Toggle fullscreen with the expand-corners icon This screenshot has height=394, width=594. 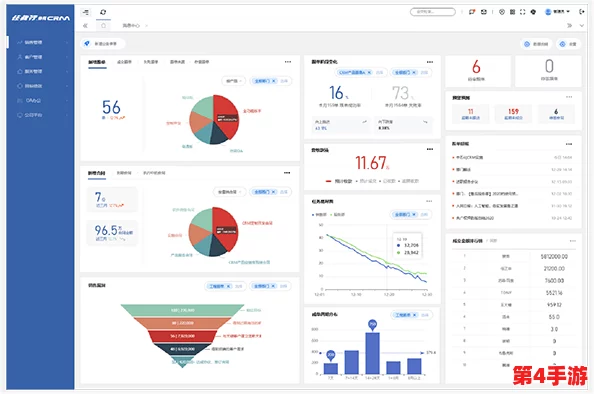tap(522, 12)
